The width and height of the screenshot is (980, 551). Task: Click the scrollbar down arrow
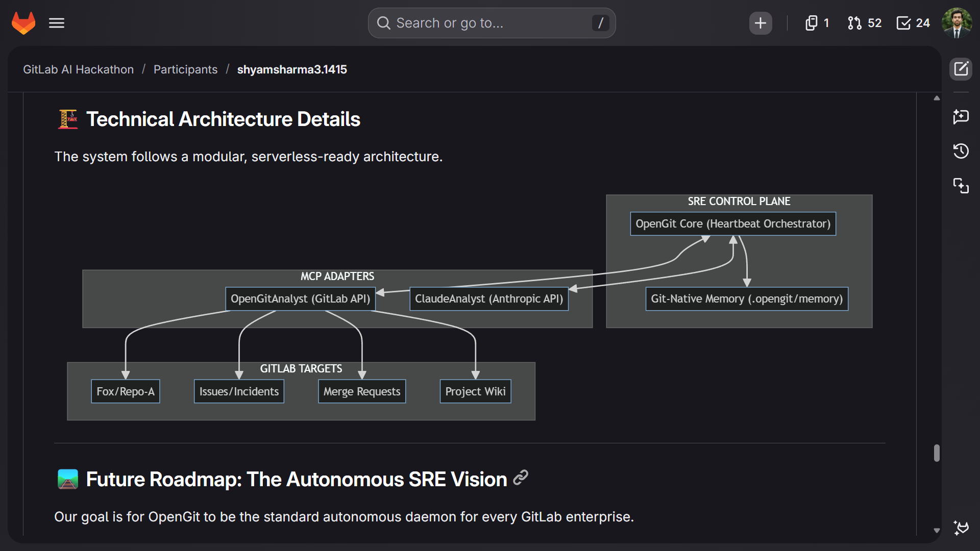[x=937, y=531]
